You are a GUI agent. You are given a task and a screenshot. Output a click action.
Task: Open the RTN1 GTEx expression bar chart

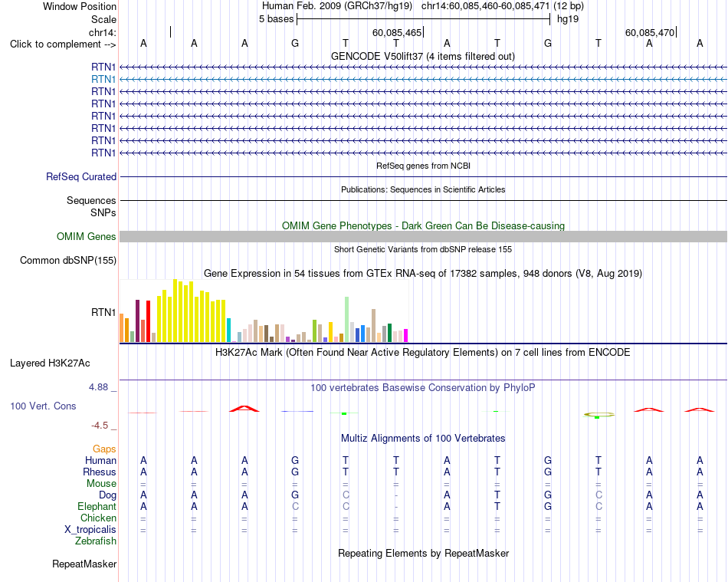click(x=264, y=311)
